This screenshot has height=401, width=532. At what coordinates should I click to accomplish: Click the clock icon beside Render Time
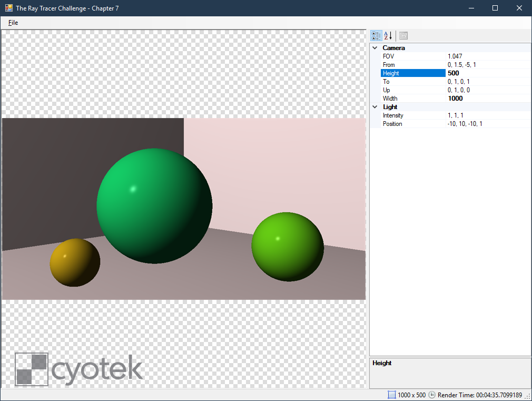431,395
